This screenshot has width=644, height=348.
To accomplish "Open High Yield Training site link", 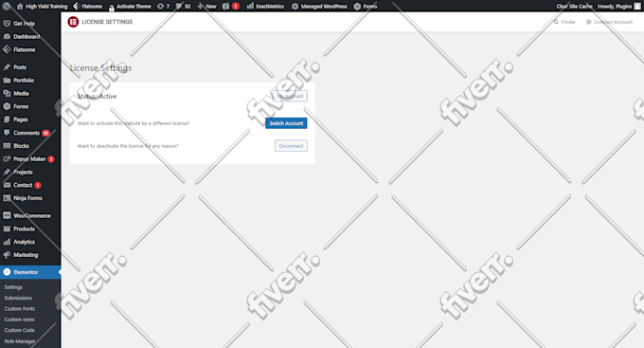I will pyautogui.click(x=42, y=7).
